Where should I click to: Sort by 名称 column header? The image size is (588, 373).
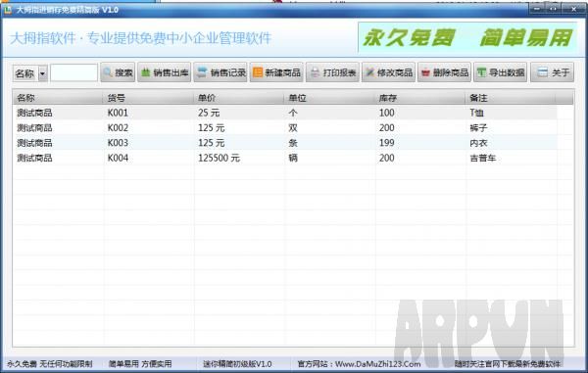point(58,98)
